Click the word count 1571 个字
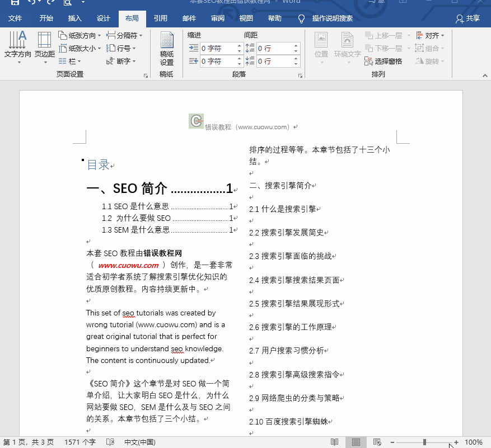 (x=80, y=442)
